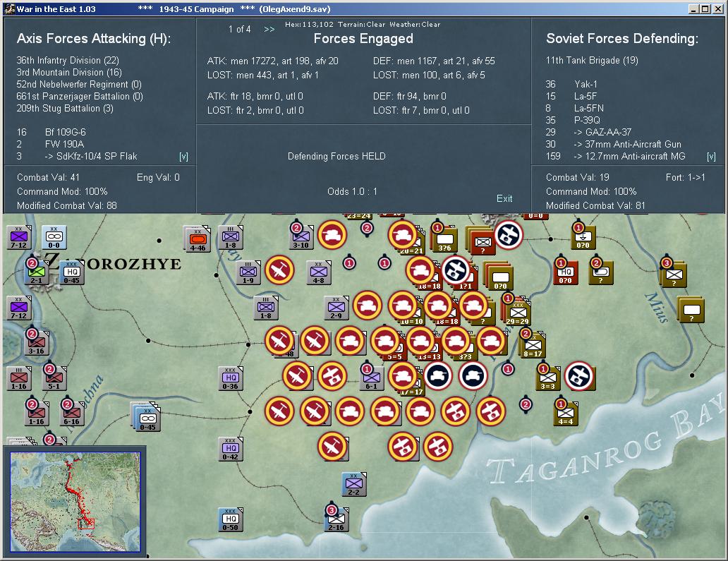Select HQ 0-50 corps counter

[230, 519]
